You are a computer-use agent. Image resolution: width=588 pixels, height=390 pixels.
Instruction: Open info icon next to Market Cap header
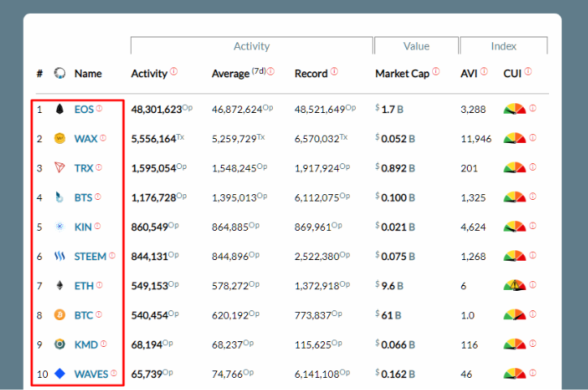click(436, 71)
